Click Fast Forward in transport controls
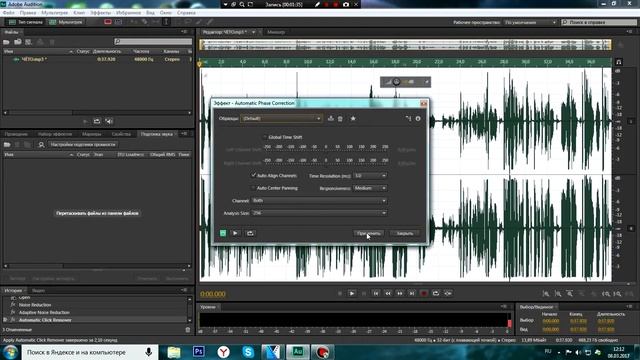640x360 pixels. [400, 293]
